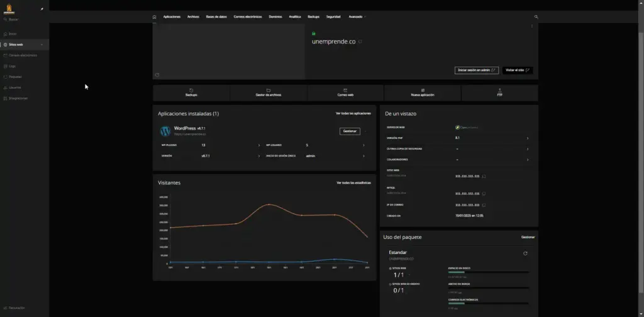Image resolution: width=644 pixels, height=317 pixels.
Task: Click the pin sidebar icon
Action: tap(42, 9)
